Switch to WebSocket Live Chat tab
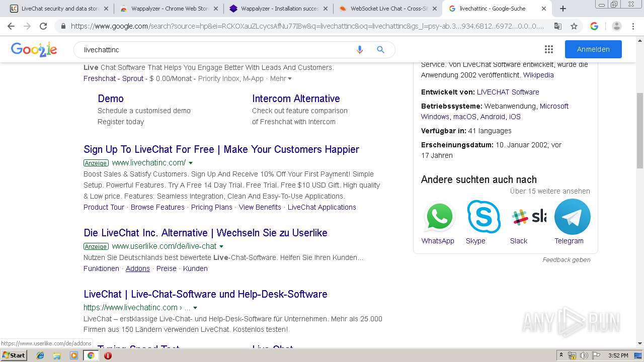644x362 pixels. tap(388, 9)
